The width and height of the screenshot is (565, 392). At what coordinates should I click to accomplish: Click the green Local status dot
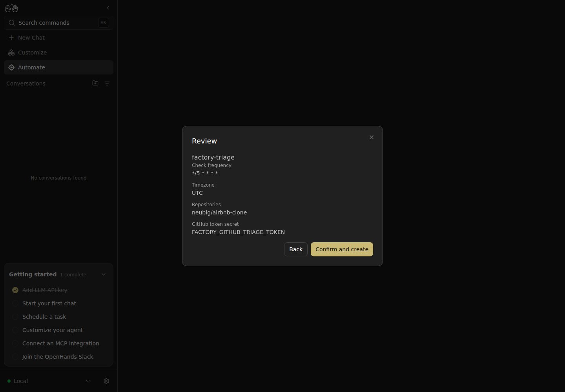(x=9, y=381)
